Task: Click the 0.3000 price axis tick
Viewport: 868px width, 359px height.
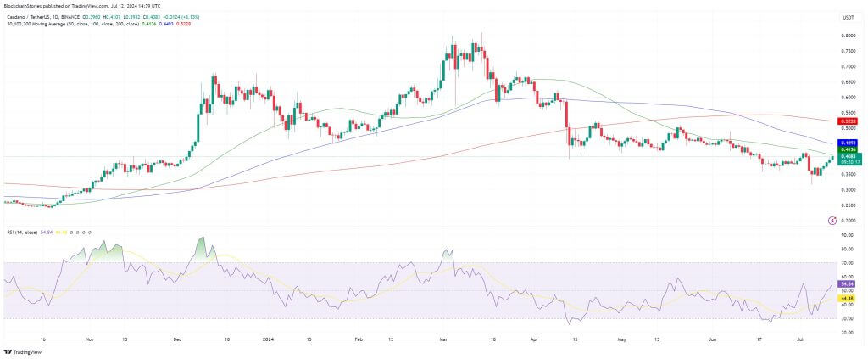Action: pyautogui.click(x=847, y=190)
